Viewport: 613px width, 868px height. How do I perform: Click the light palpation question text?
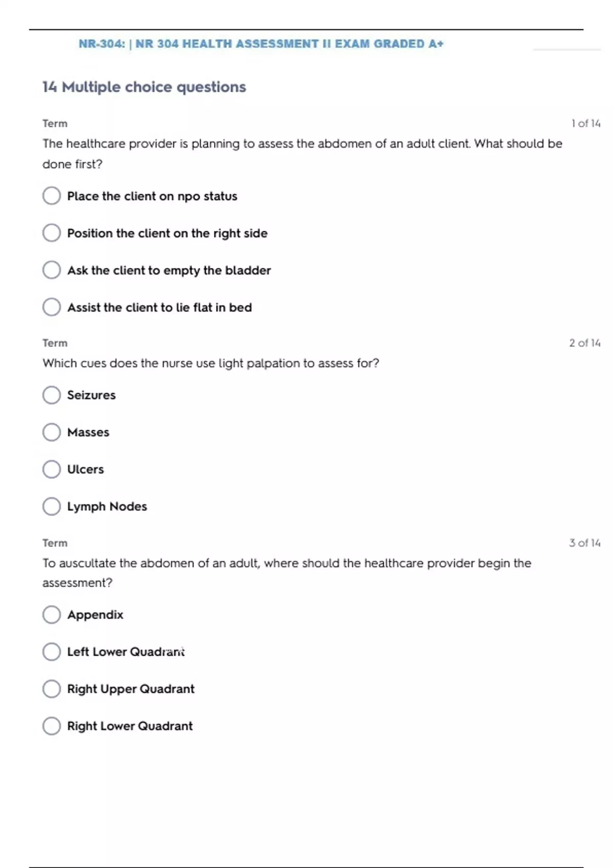[210, 364]
